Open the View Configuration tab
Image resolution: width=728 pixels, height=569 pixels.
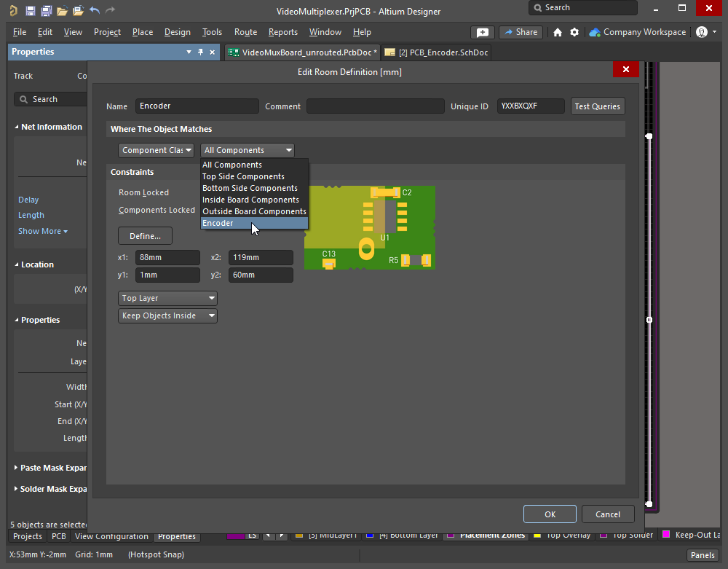111,536
